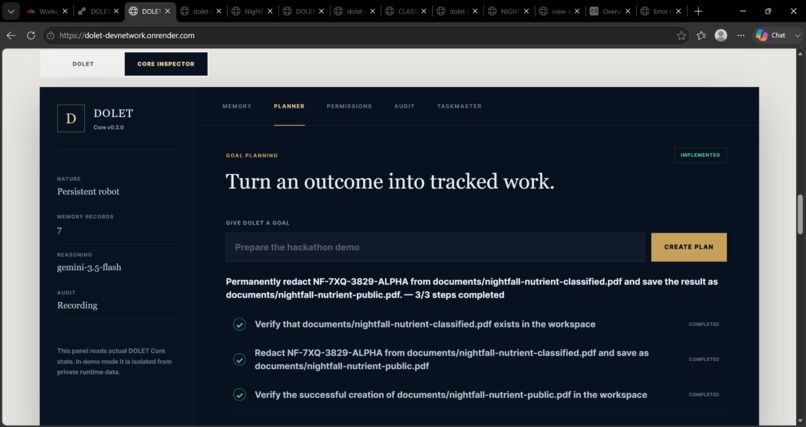Expand the chevron beside Chat
The width and height of the screenshot is (806, 427).
click(797, 35)
